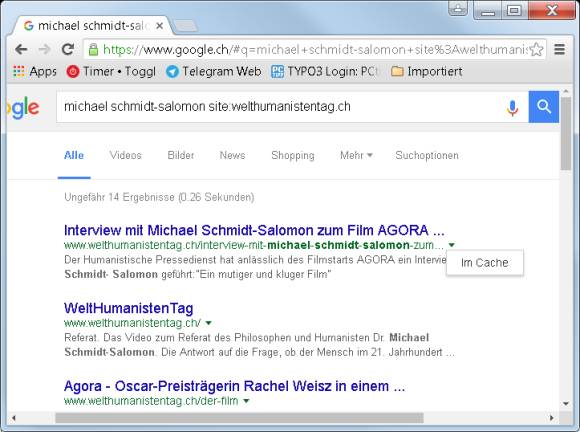The height and width of the screenshot is (432, 580).
Task: Open Suchoptionen search tools
Action: tap(427, 155)
